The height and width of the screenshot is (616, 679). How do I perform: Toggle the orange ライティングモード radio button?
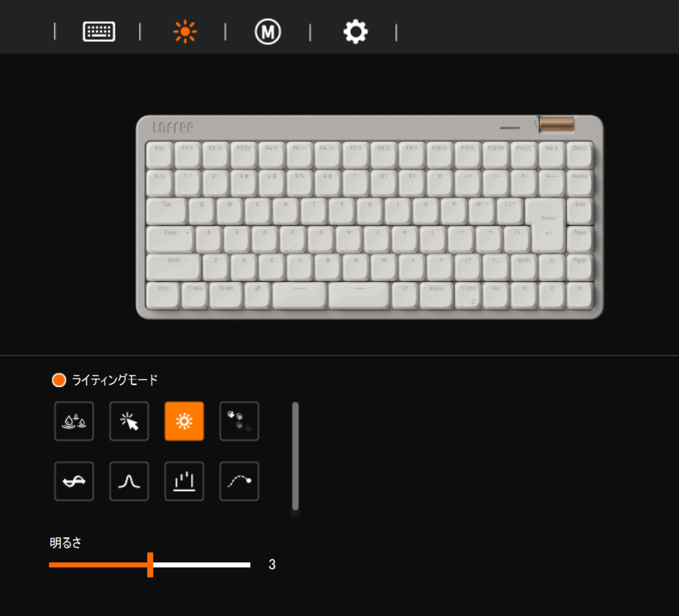click(x=59, y=380)
